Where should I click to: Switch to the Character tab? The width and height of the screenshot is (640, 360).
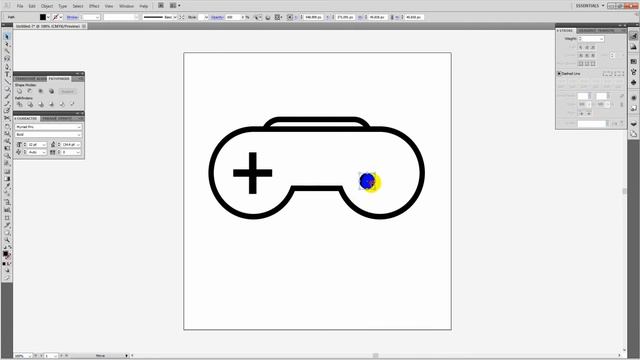(27, 118)
